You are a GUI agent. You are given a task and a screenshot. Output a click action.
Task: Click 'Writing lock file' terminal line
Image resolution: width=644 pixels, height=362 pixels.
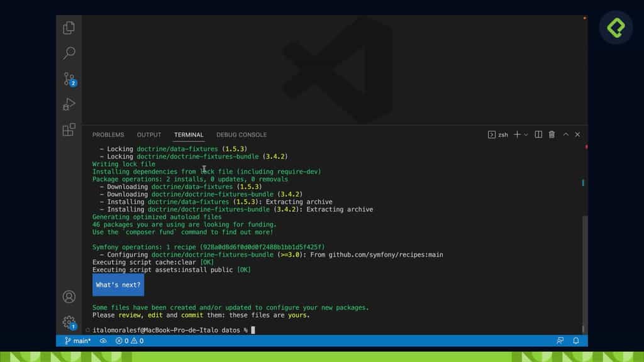124,164
